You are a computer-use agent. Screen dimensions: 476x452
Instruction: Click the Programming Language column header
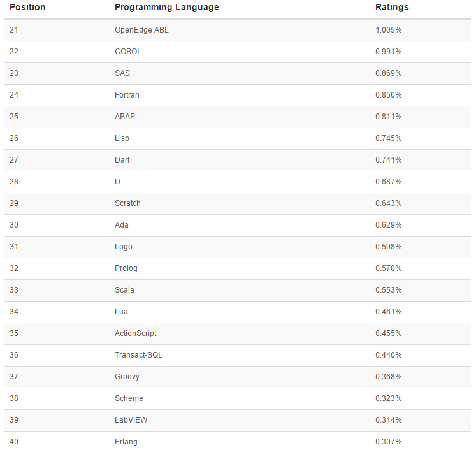pyautogui.click(x=166, y=8)
